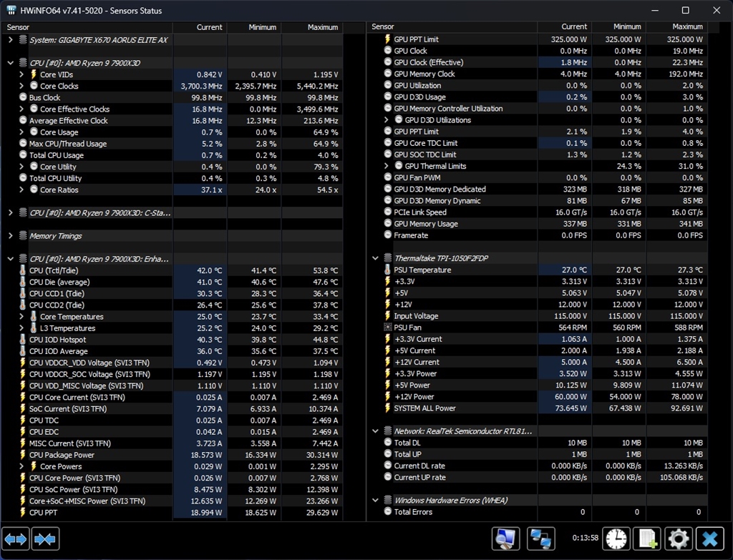The width and height of the screenshot is (733, 560).
Task: Close the sensors window with blue X icon
Action: click(709, 539)
